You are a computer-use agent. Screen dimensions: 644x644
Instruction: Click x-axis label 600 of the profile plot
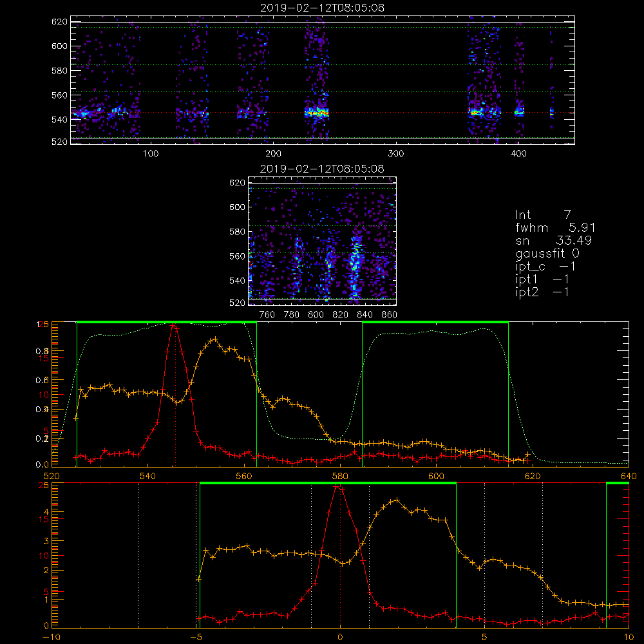(436, 476)
